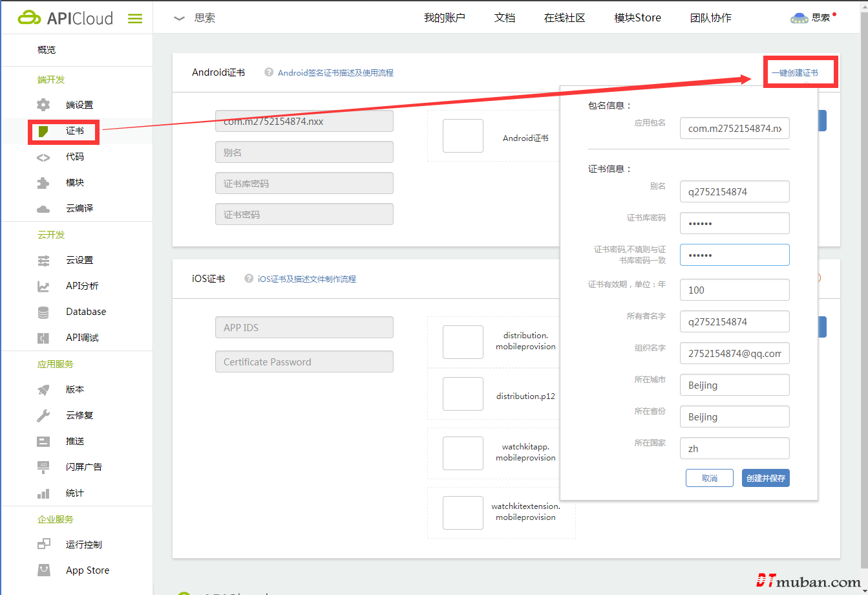This screenshot has height=595, width=868.
Task: Click the Android help question mark icon
Action: click(269, 72)
